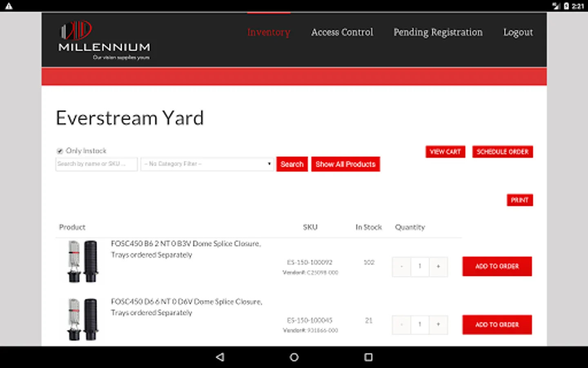Click the PRINT button
588x368 pixels.
[x=520, y=200]
